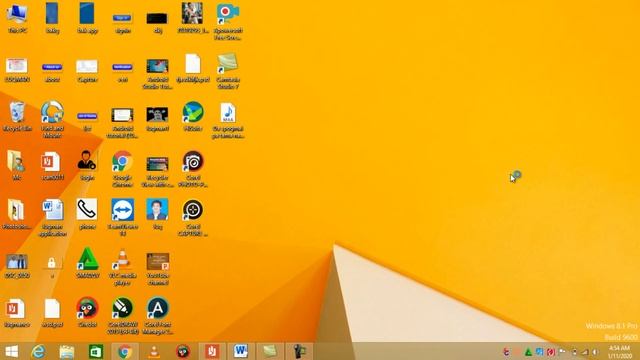The image size is (640, 360).
Task: Open the taskbar clock and date
Action: [x=620, y=352]
